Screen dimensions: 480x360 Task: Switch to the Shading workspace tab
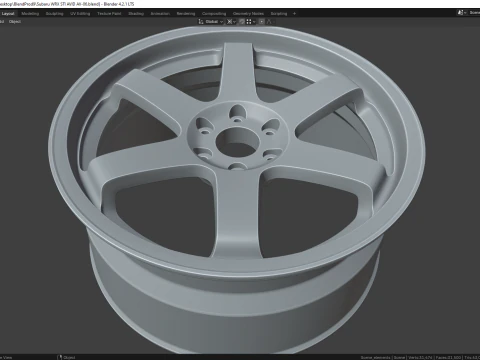pos(136,14)
